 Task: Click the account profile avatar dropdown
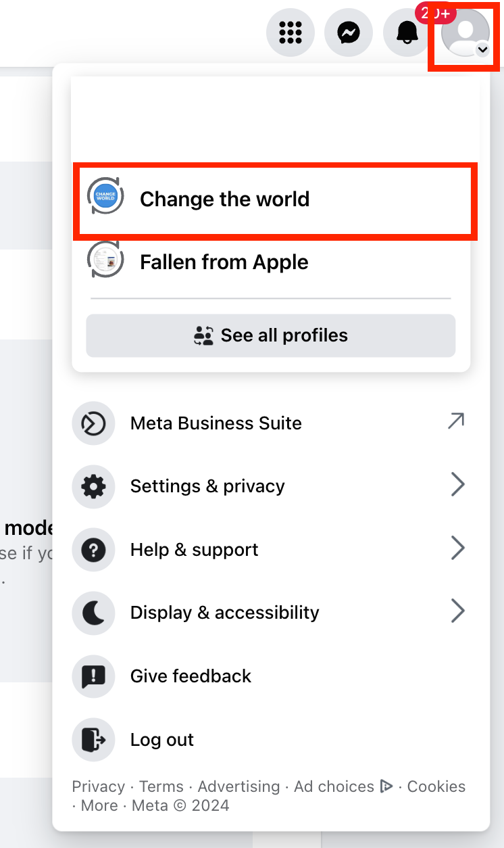click(x=465, y=32)
